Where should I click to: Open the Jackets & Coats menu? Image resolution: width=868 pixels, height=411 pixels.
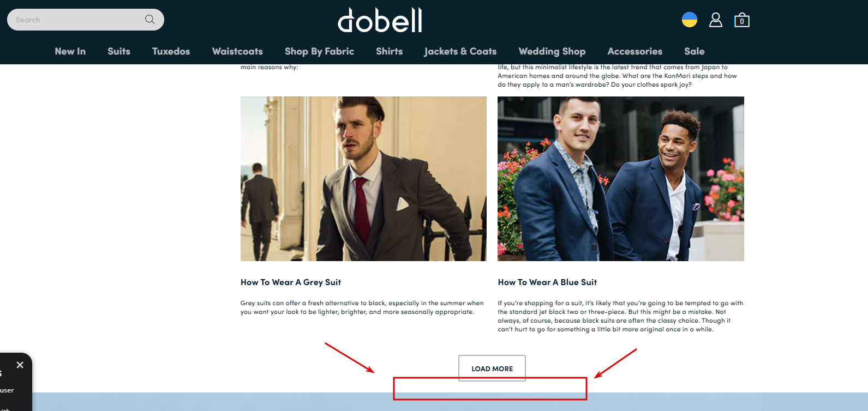(x=460, y=51)
